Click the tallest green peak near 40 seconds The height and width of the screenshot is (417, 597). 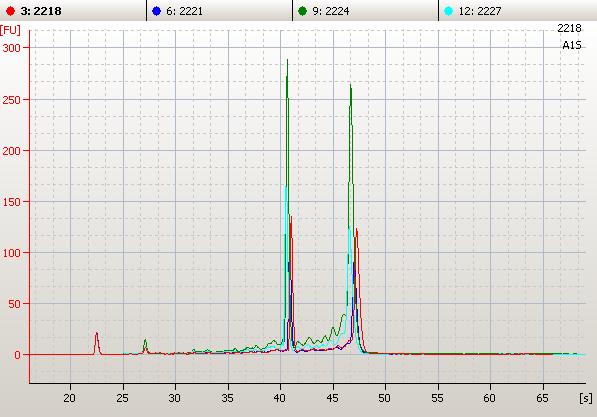pyautogui.click(x=287, y=61)
